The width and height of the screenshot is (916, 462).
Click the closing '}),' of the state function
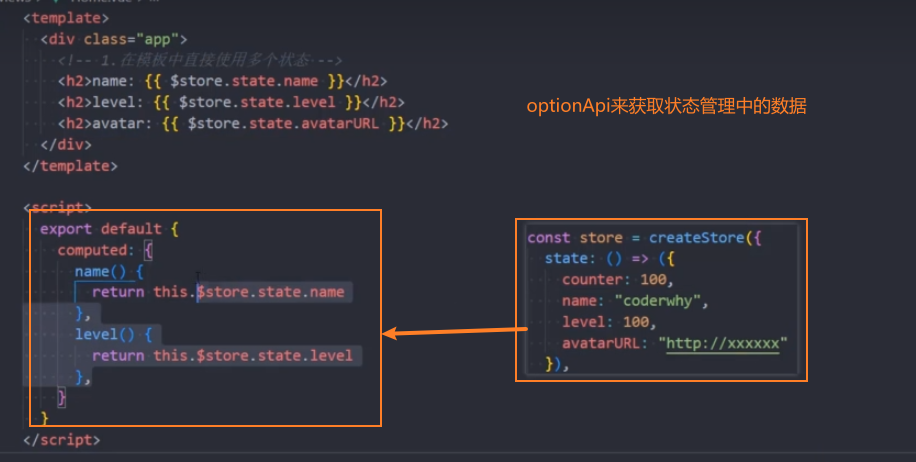(x=557, y=364)
